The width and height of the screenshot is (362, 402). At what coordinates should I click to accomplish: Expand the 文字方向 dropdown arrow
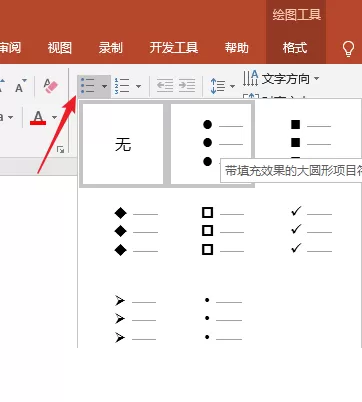click(316, 79)
